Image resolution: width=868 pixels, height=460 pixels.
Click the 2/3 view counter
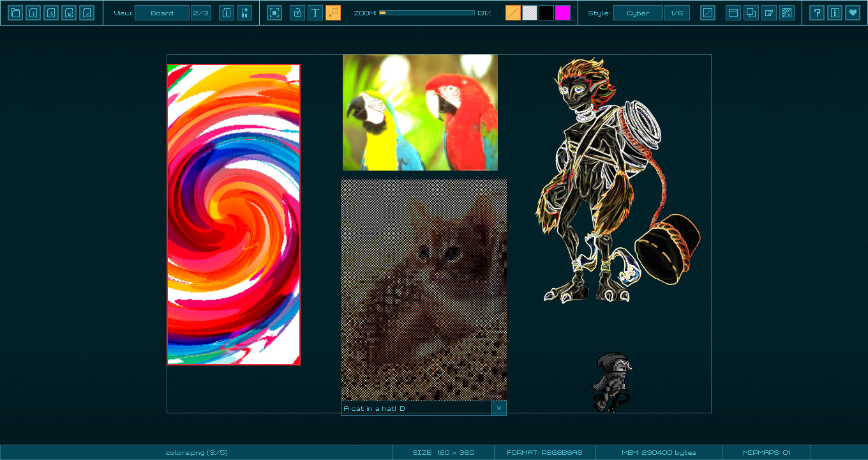201,13
